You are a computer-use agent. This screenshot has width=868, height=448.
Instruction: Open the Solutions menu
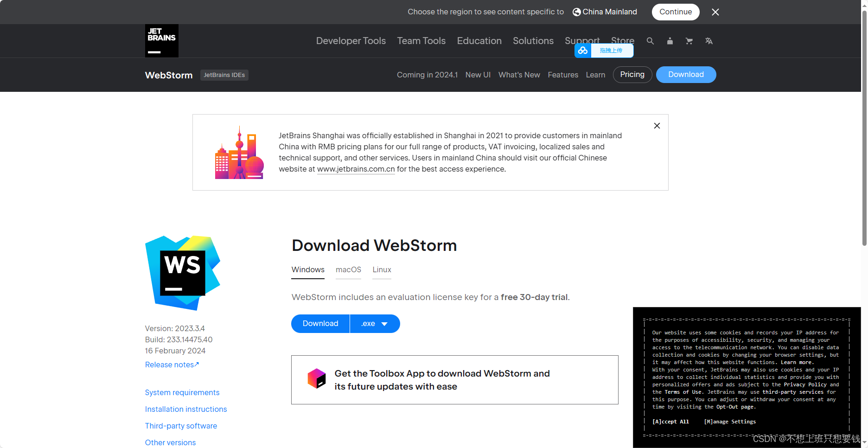533,41
